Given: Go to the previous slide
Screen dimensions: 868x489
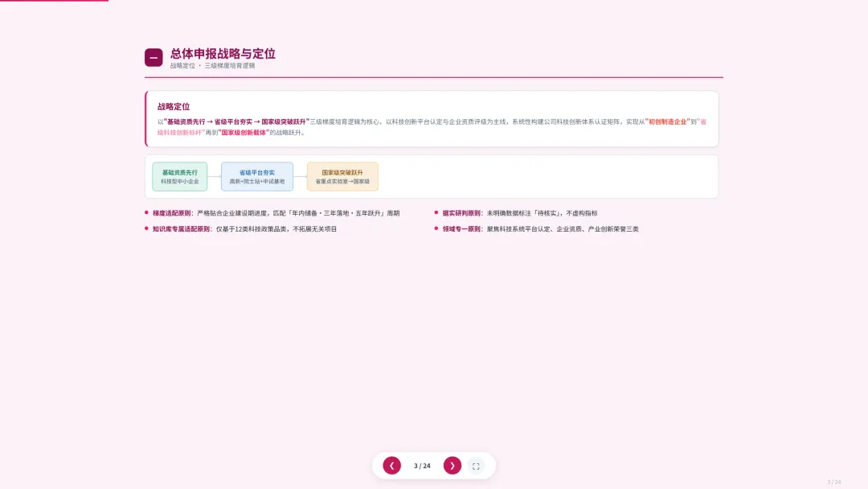Looking at the screenshot, I should click(391, 466).
